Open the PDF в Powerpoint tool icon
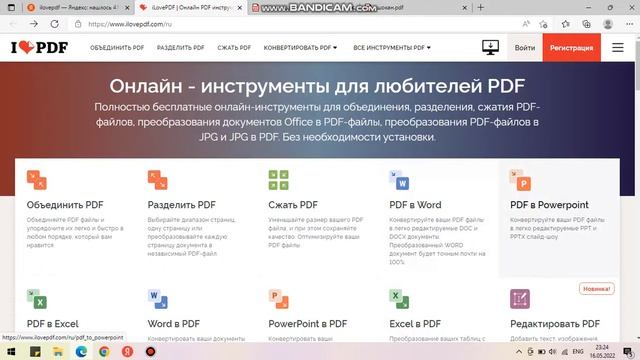640x360 pixels. [x=520, y=180]
